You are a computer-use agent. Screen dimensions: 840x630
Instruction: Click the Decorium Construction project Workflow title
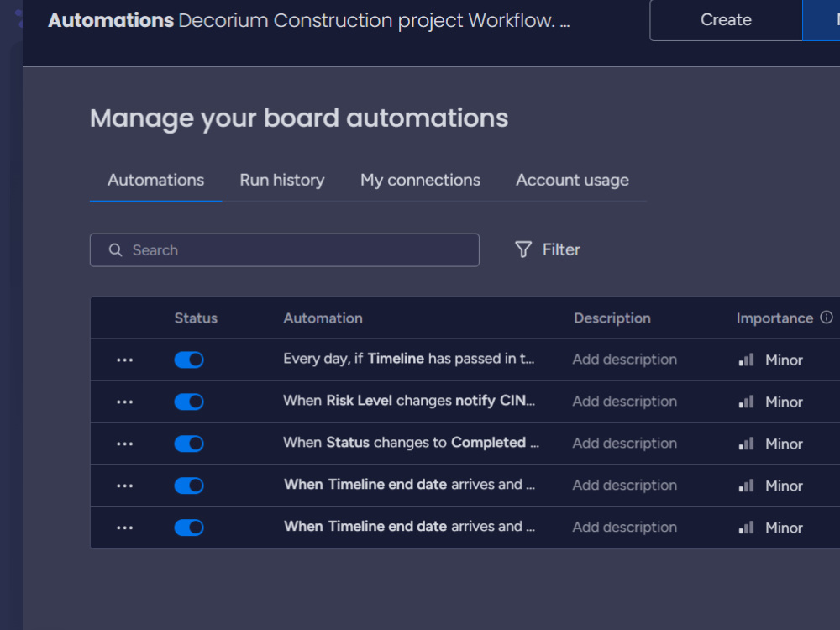[374, 20]
